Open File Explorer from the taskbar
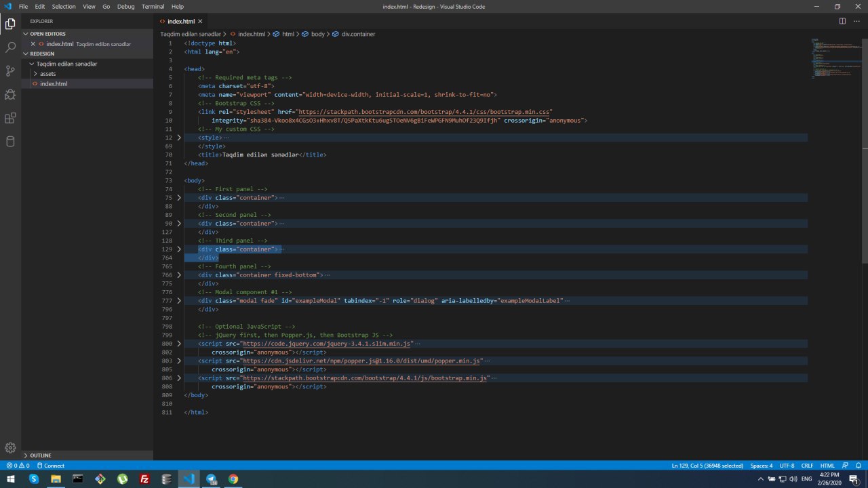868x488 pixels. (56, 479)
